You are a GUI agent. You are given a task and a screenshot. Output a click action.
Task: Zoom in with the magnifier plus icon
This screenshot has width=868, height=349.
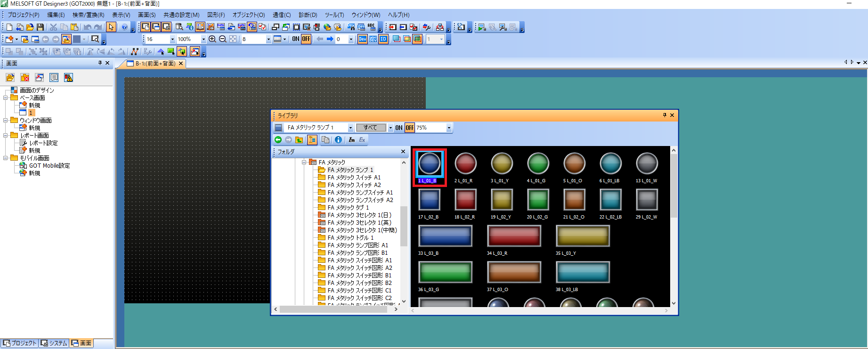pos(212,39)
